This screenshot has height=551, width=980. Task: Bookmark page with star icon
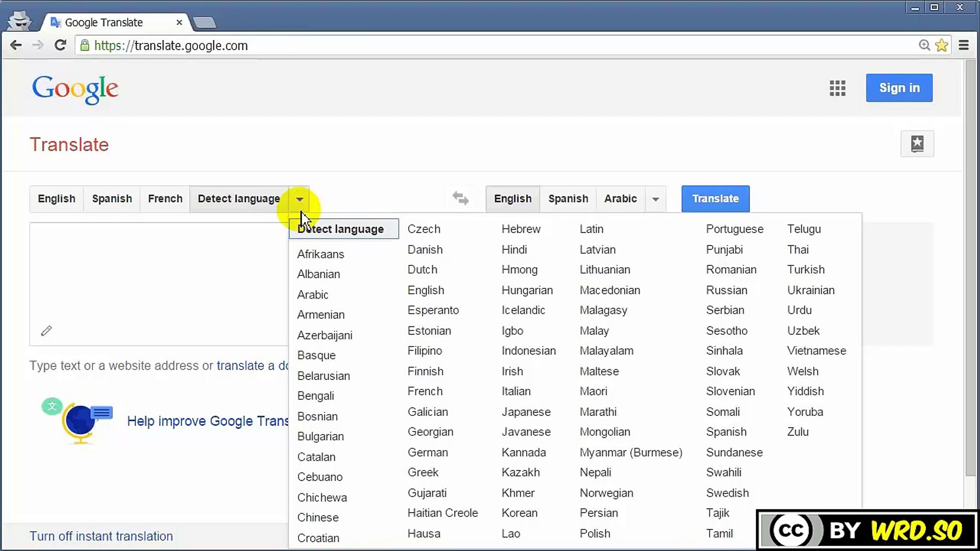click(x=942, y=45)
